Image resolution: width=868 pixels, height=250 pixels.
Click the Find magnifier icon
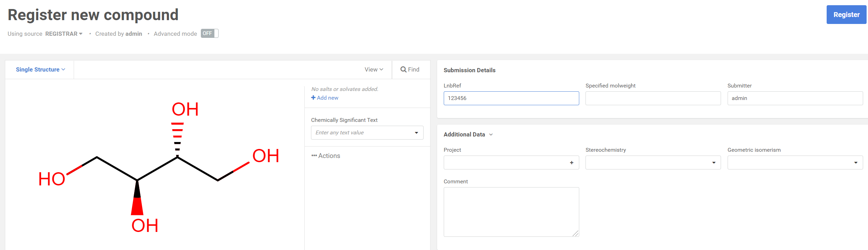click(403, 69)
